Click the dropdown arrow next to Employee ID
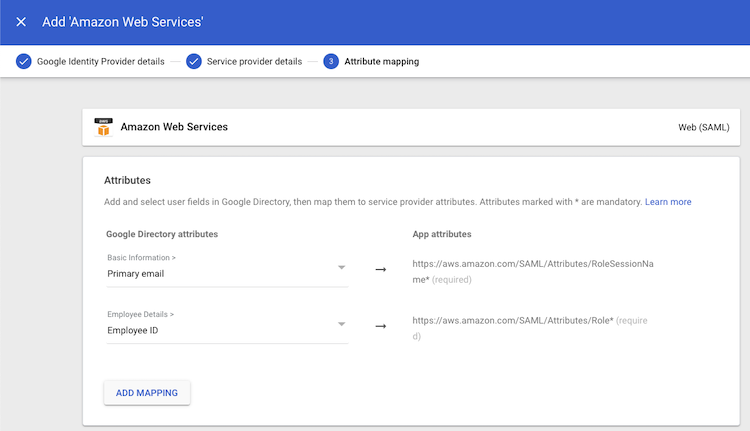750x431 pixels. click(342, 324)
